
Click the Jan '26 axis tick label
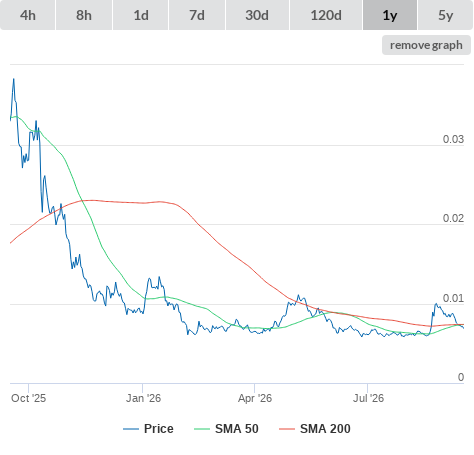point(143,398)
